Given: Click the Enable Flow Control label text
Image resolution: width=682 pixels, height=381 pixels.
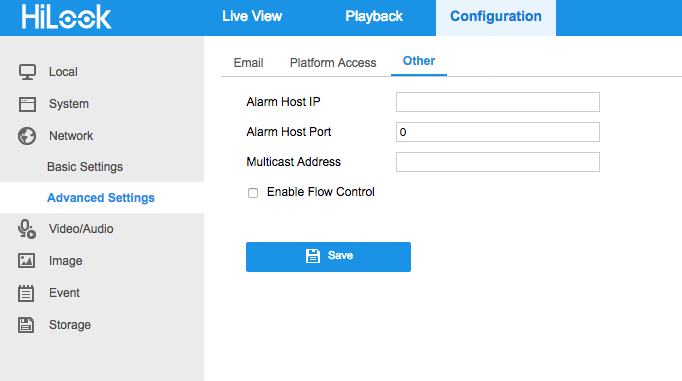Looking at the screenshot, I should [321, 192].
